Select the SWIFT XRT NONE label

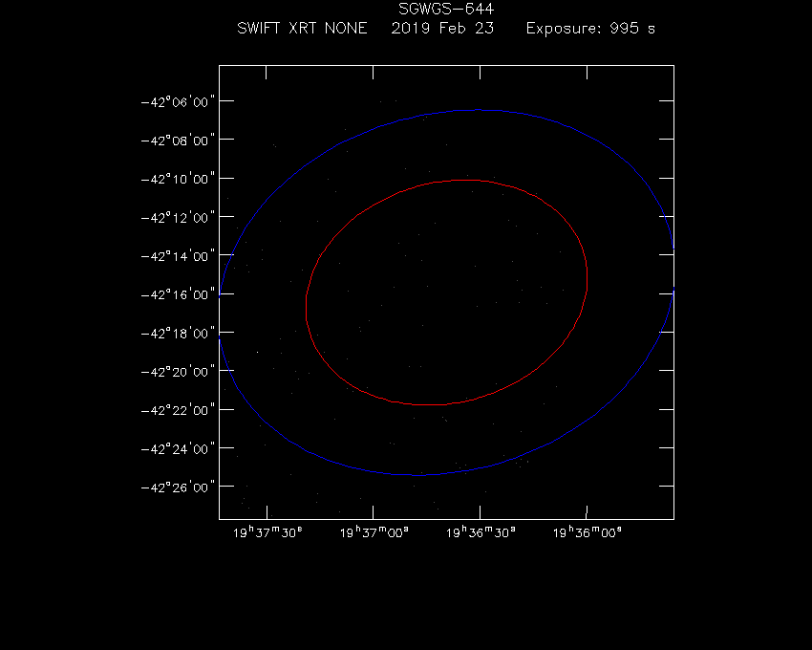302,28
